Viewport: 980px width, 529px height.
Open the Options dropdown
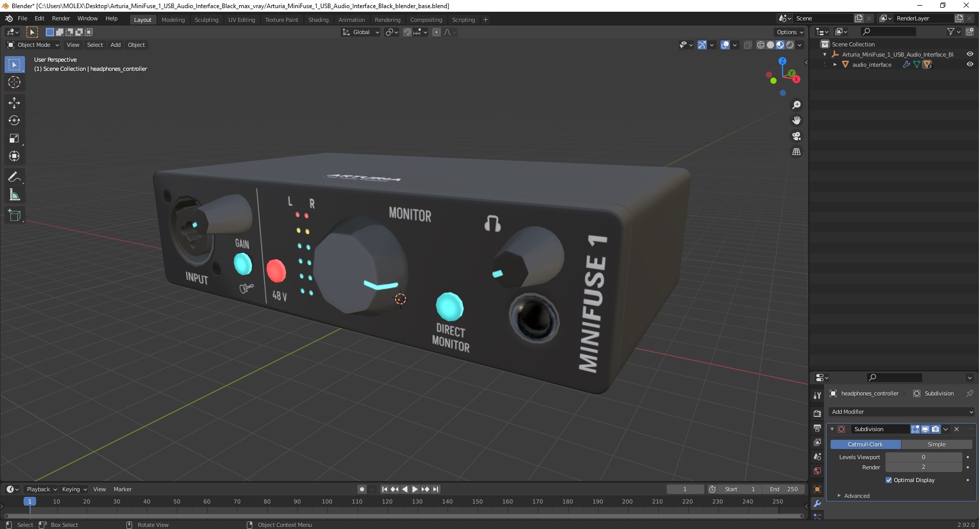click(x=789, y=32)
